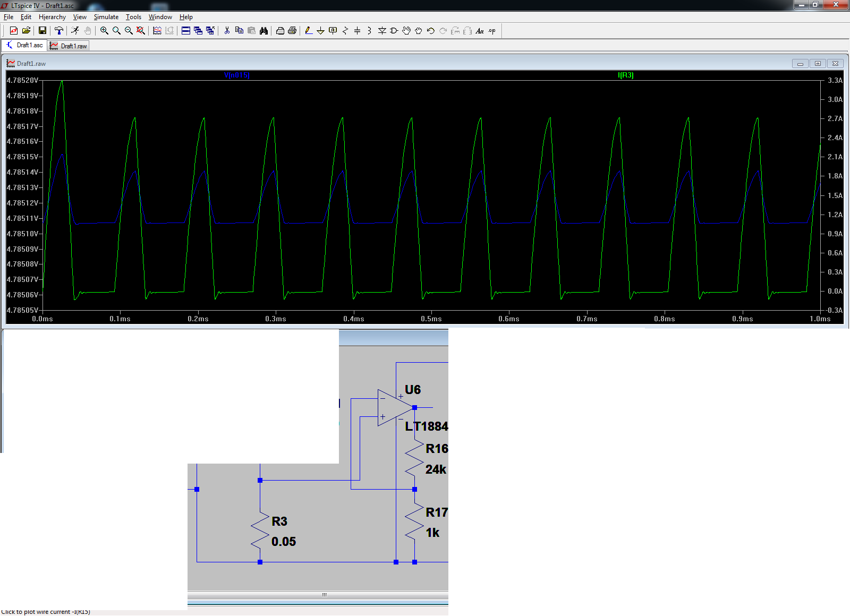Select the Place Ground tool
Screen dimensions: 850x616
click(x=320, y=31)
